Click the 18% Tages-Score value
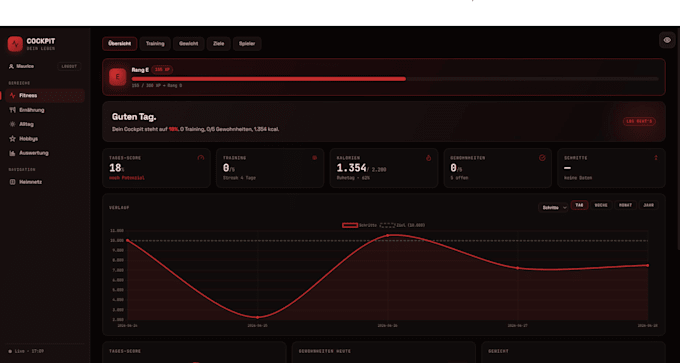 (x=117, y=168)
